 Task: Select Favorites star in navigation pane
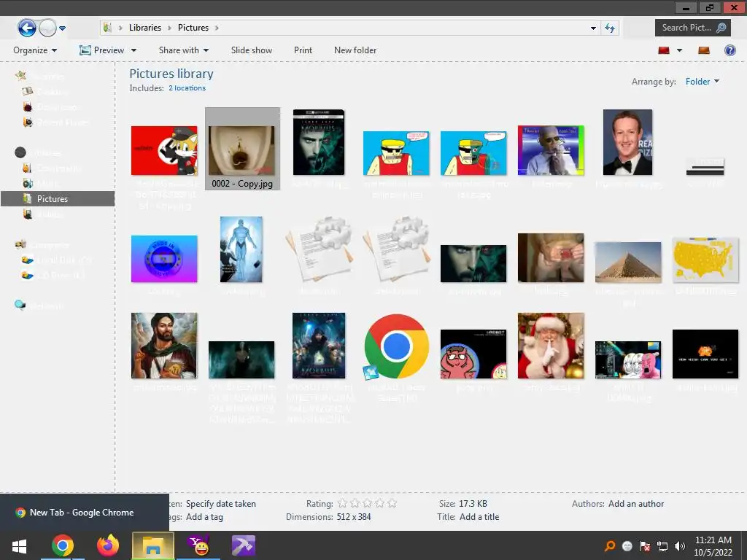(21, 76)
